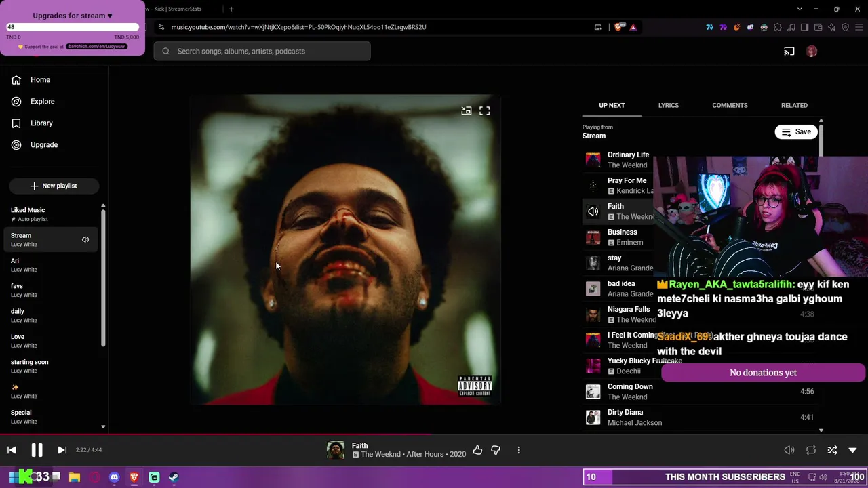Open more actions menu in player bar

[519, 450]
